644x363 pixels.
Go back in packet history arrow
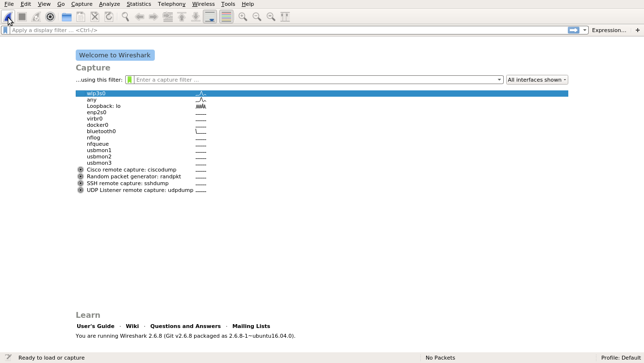(x=139, y=17)
